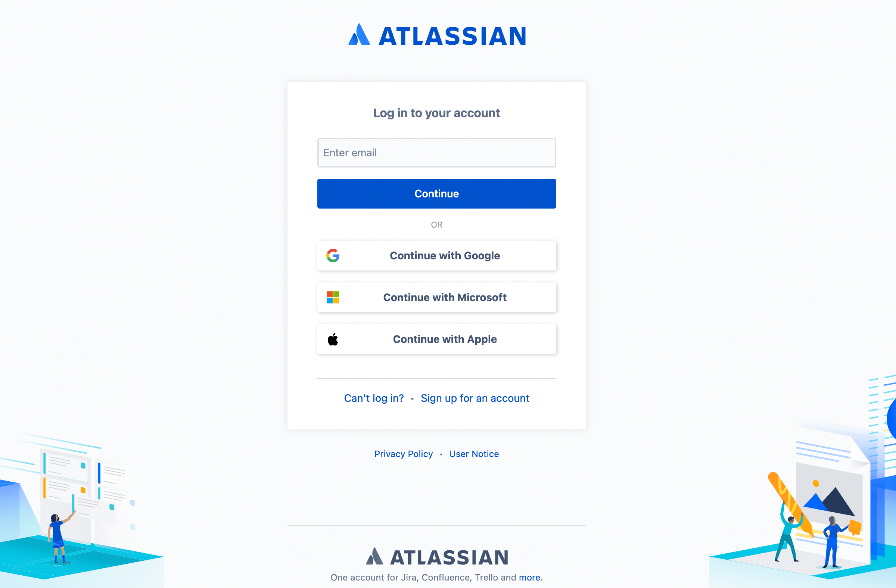
Task: Click the User Notice footer link
Action: [x=474, y=453]
